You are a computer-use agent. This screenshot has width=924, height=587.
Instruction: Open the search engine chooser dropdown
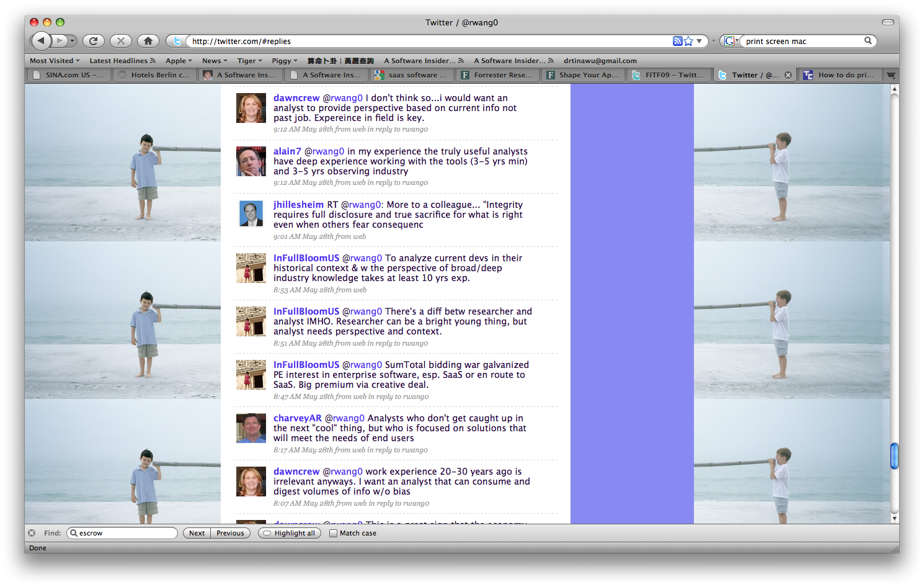pos(731,41)
